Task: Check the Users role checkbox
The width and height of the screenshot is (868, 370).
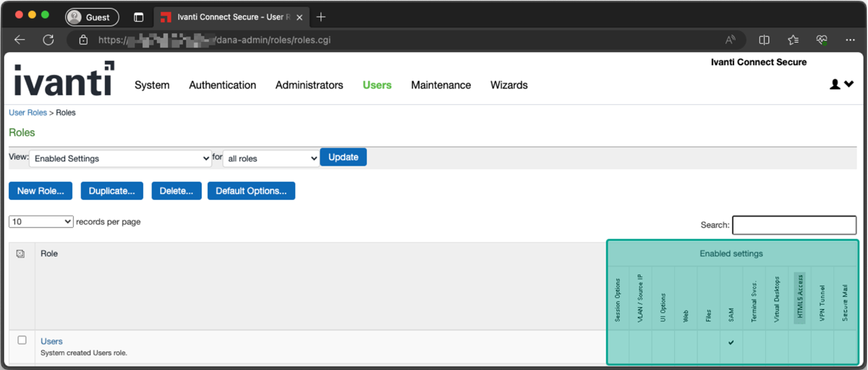Action: tap(22, 340)
